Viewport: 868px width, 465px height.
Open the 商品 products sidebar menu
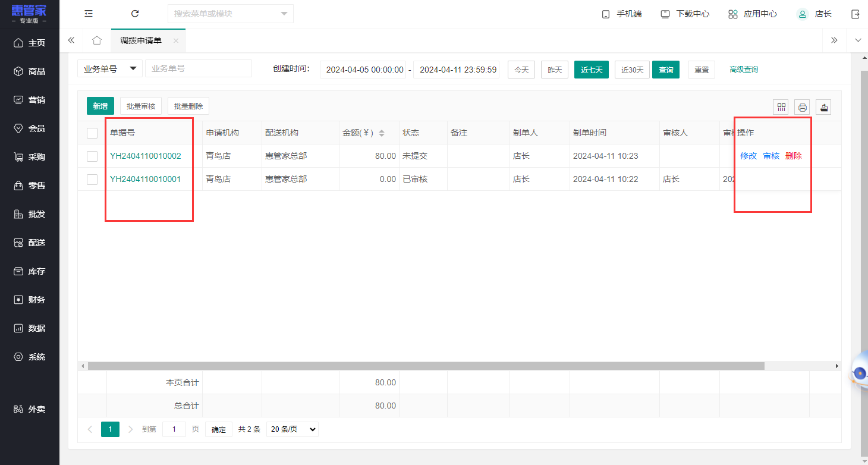point(30,71)
